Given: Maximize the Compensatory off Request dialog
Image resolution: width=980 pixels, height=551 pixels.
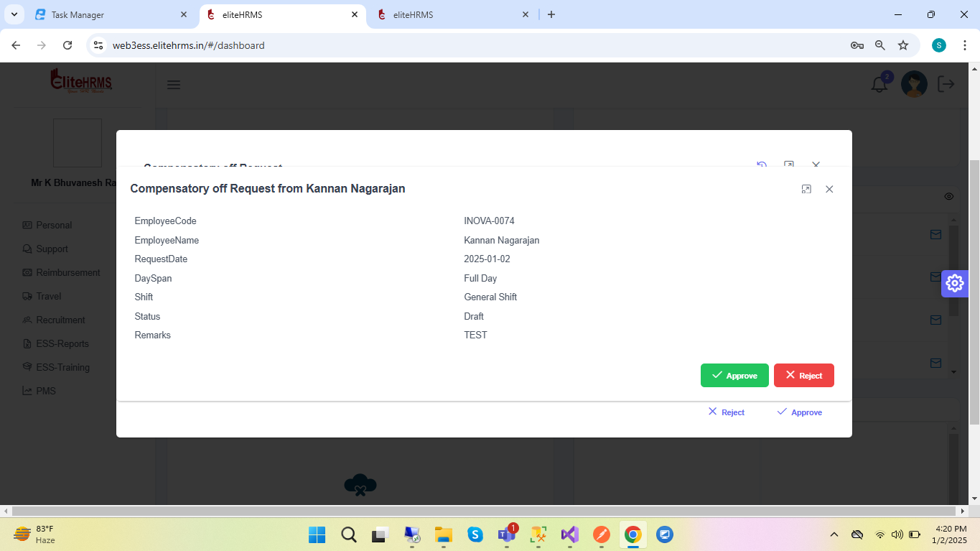Looking at the screenshot, I should point(806,189).
